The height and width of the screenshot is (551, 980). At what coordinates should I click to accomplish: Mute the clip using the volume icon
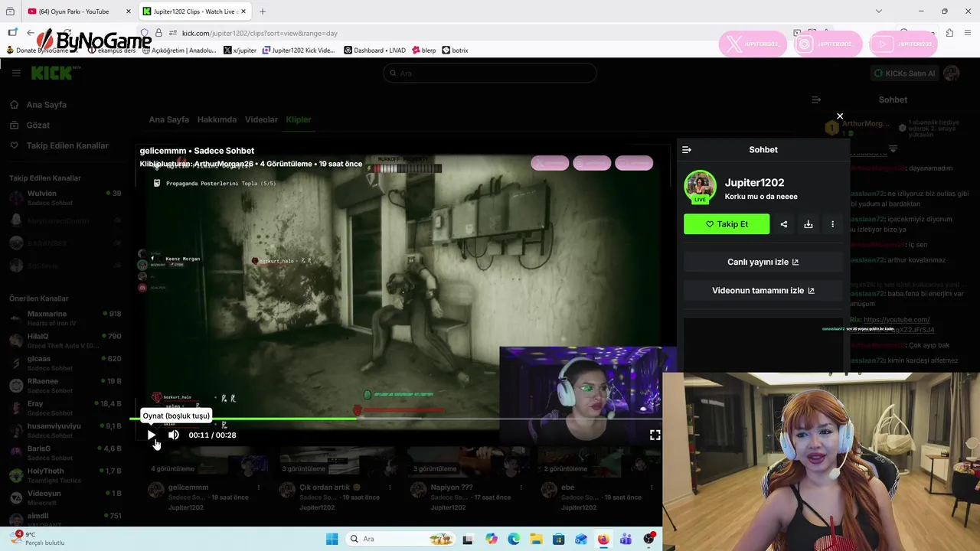pos(174,435)
